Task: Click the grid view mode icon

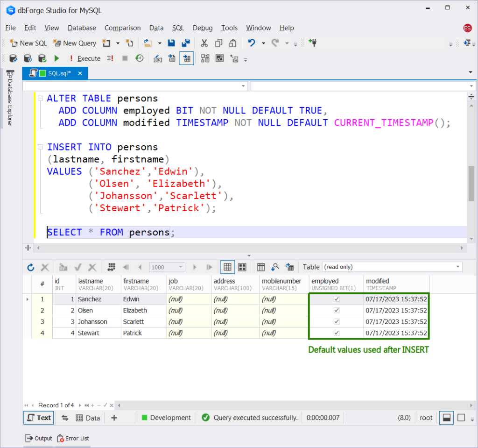Action: (227, 267)
